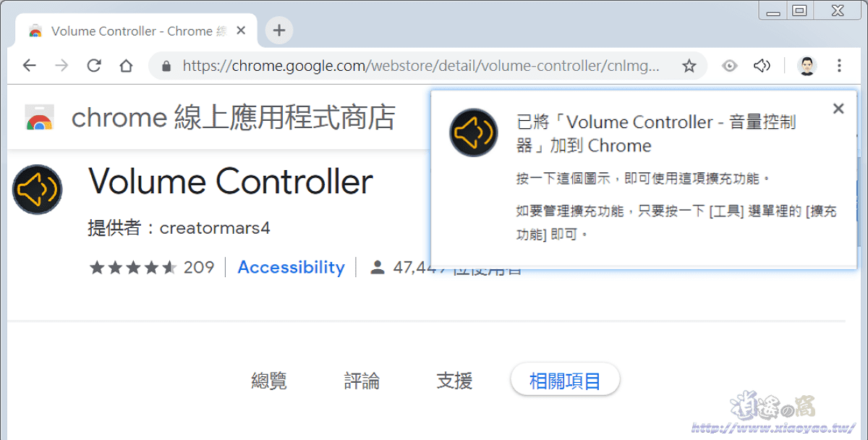The height and width of the screenshot is (440, 868).
Task: Open the 支援 tab
Action: click(x=454, y=381)
